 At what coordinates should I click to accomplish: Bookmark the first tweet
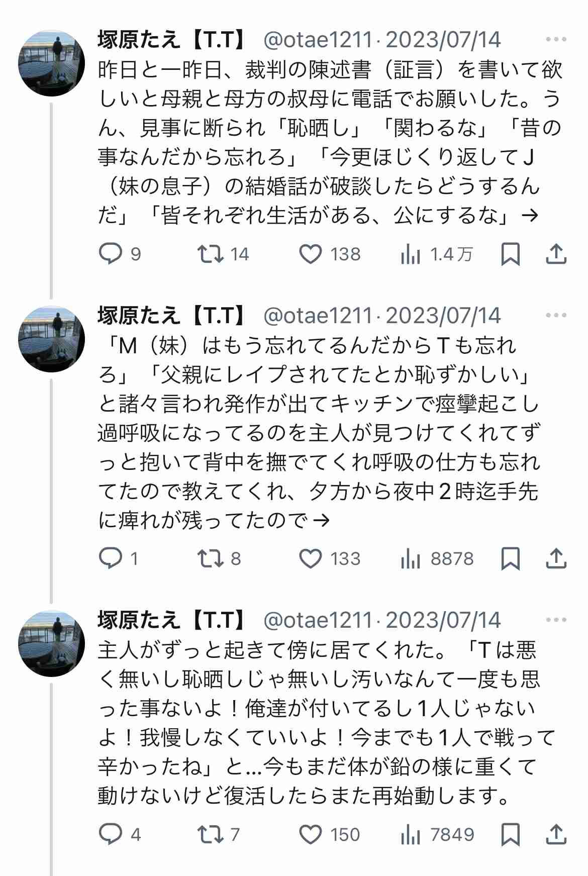point(510,254)
